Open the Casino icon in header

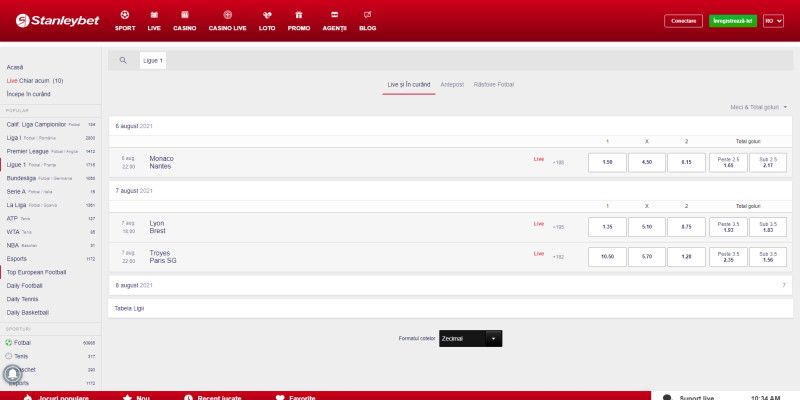point(185,15)
